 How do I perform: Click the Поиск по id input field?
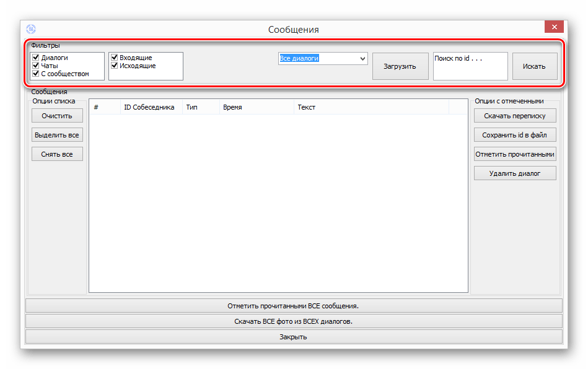pyautogui.click(x=470, y=66)
